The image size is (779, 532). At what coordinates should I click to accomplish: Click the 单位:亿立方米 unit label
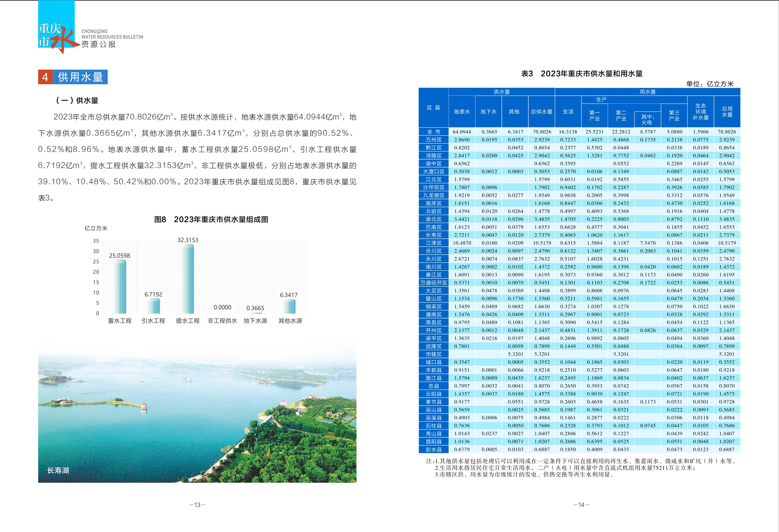tap(710, 84)
